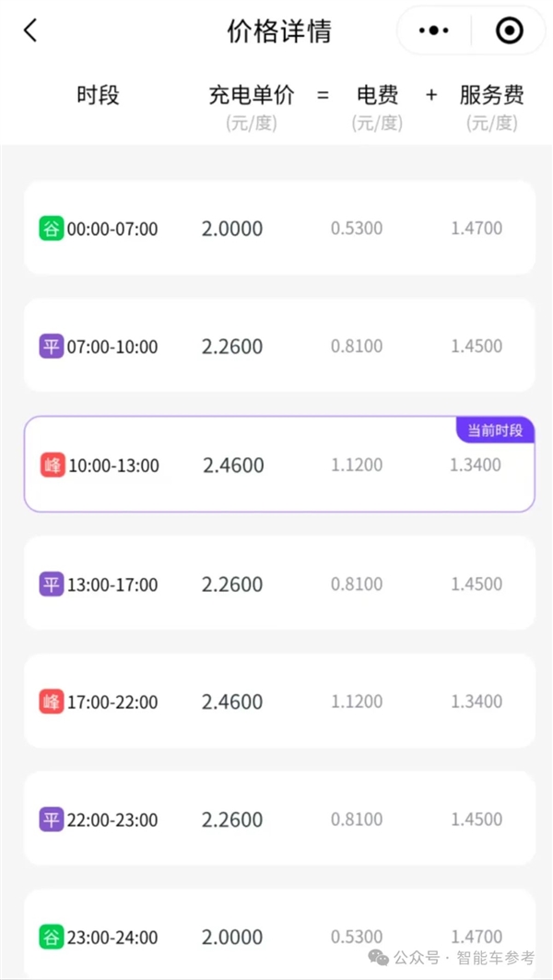This screenshot has width=553, height=980.
Task: Select the 充电单价 column header
Action: 252,95
